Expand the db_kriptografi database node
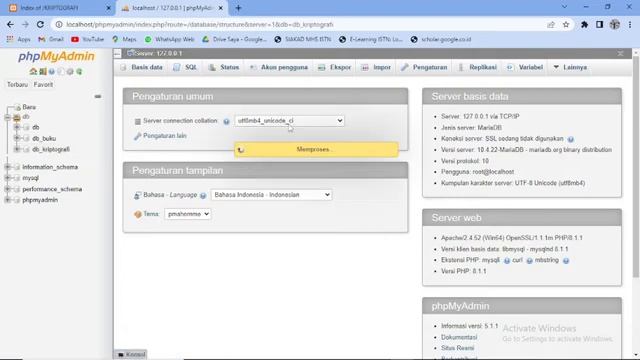The image size is (640, 360). 17,149
